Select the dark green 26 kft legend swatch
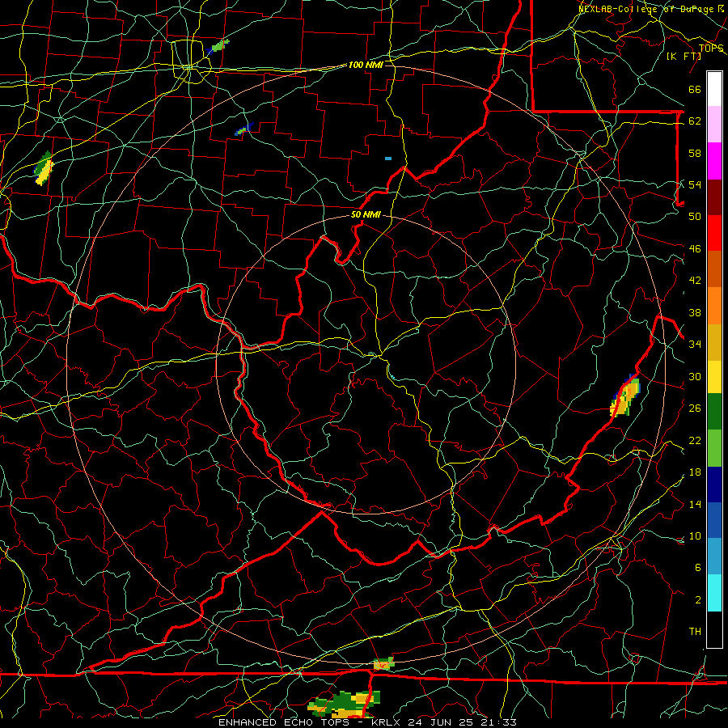This screenshot has height=728, width=728. click(714, 412)
